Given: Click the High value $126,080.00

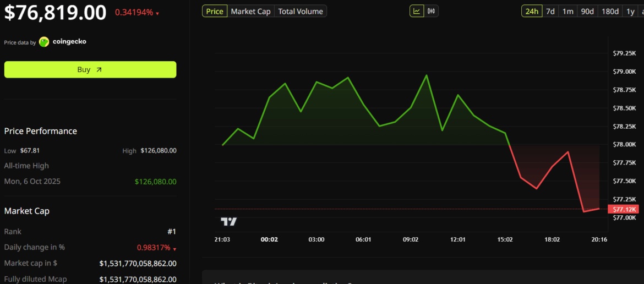Looking at the screenshot, I should pyautogui.click(x=159, y=151).
